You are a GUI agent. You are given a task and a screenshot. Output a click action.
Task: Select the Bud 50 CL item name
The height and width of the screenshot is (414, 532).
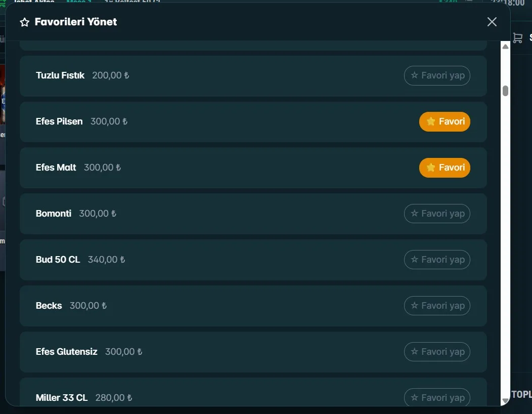click(58, 260)
